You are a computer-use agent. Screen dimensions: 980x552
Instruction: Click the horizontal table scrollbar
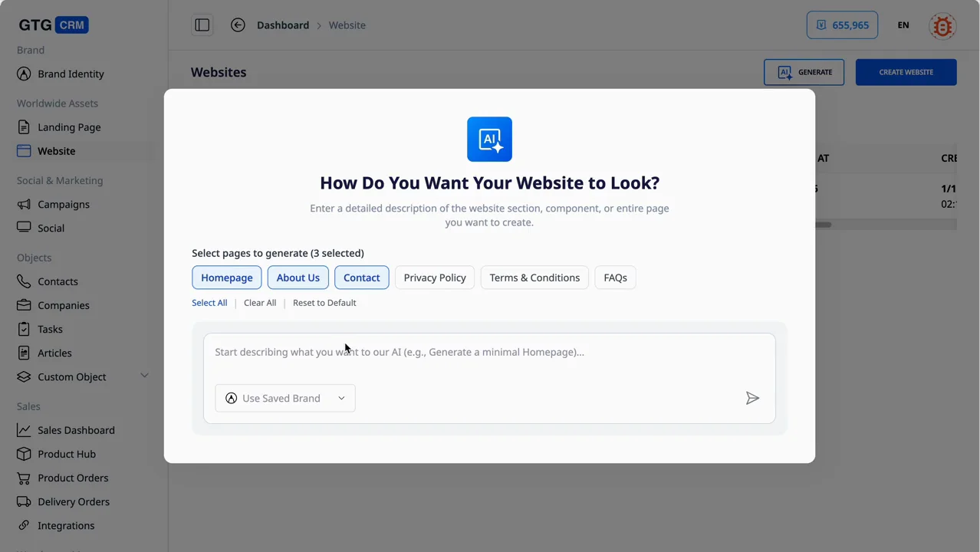824,225
